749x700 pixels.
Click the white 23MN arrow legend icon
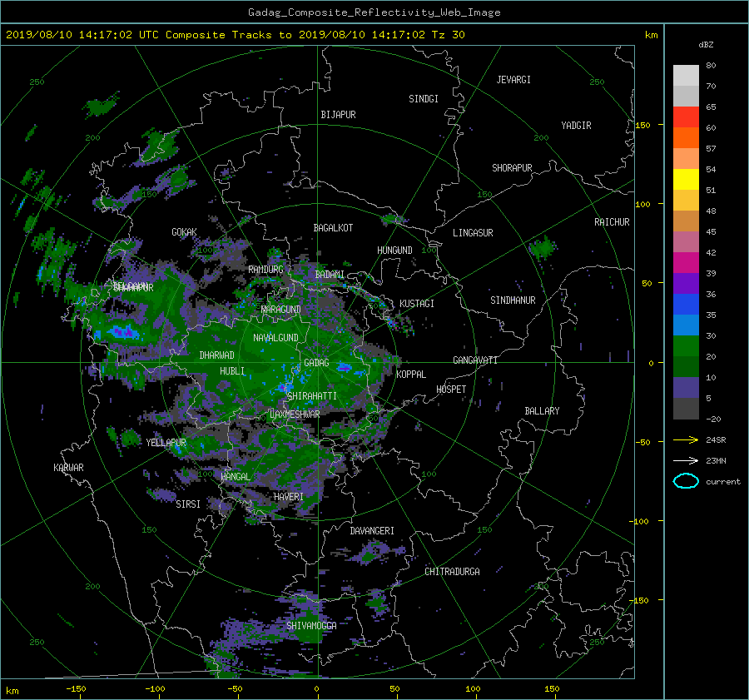(686, 460)
